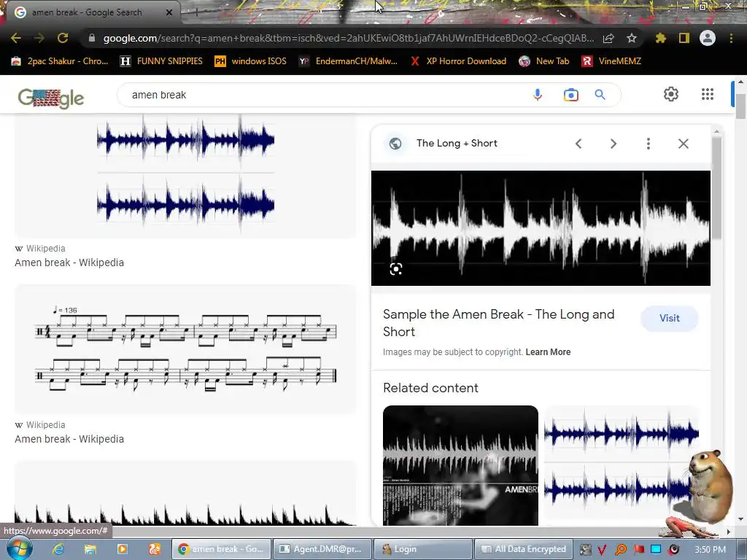Click the large white waveform preview image
747x560 pixels.
541,228
